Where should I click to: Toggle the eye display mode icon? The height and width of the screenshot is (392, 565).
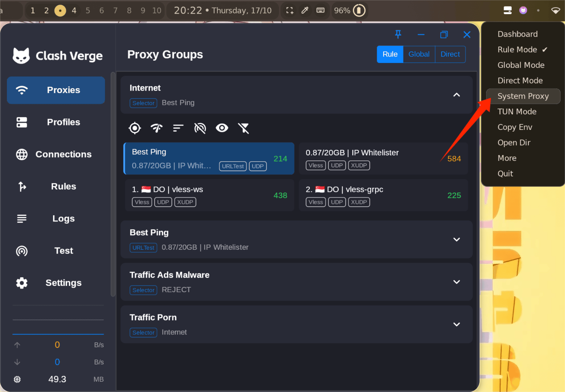coord(222,128)
